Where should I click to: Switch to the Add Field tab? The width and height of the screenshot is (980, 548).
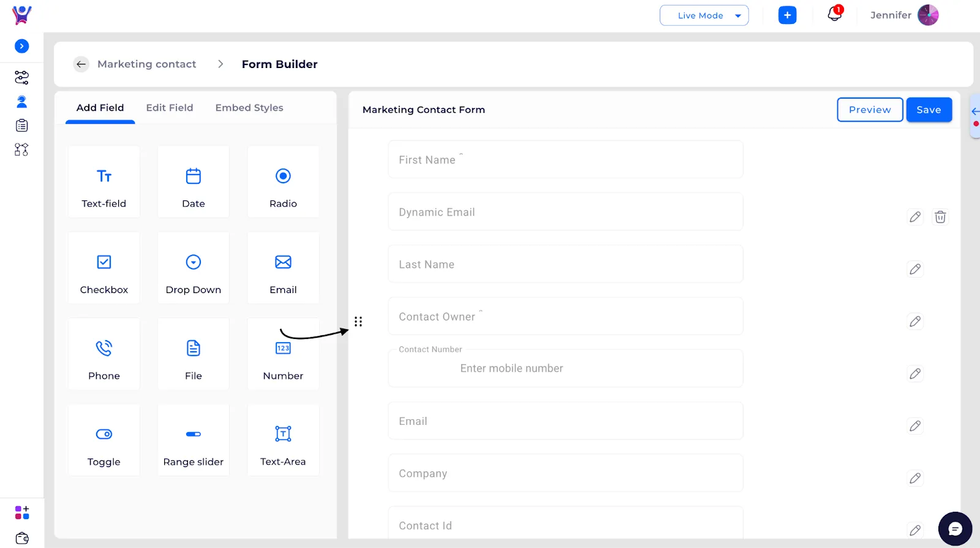coord(100,108)
